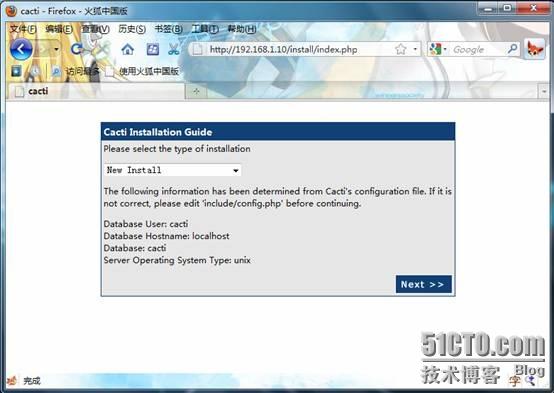554x393 pixels.
Task: Click the scissors screenshot tool icon
Action: coord(173,49)
